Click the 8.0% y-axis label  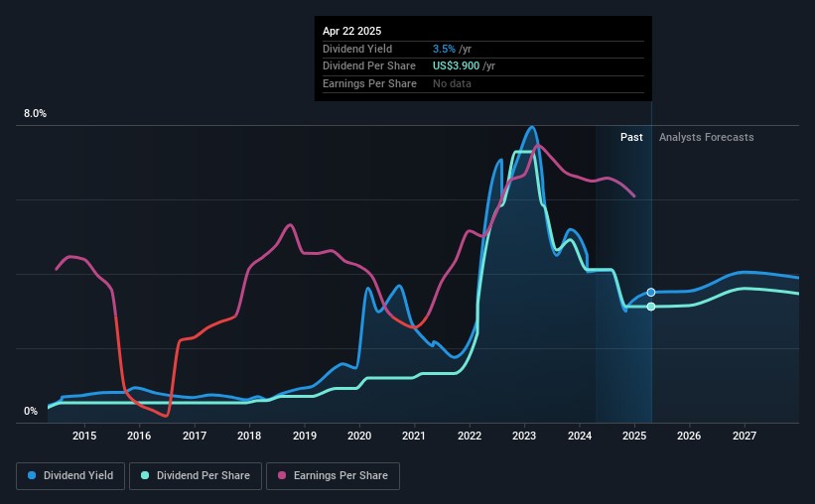[x=35, y=114]
